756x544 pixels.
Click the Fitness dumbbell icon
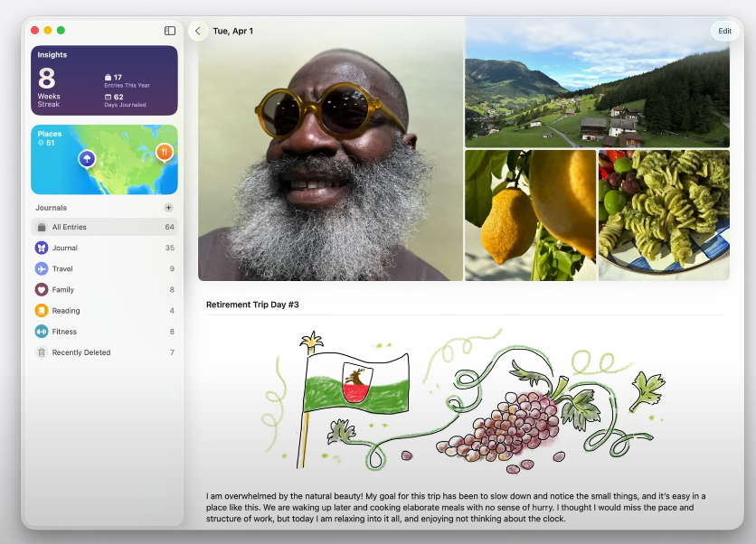(42, 332)
